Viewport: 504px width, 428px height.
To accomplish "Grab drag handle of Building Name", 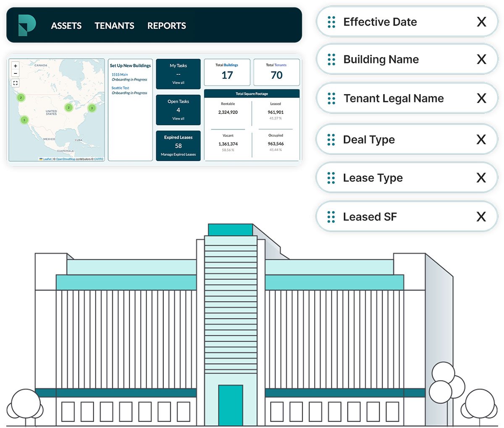I will click(x=331, y=60).
